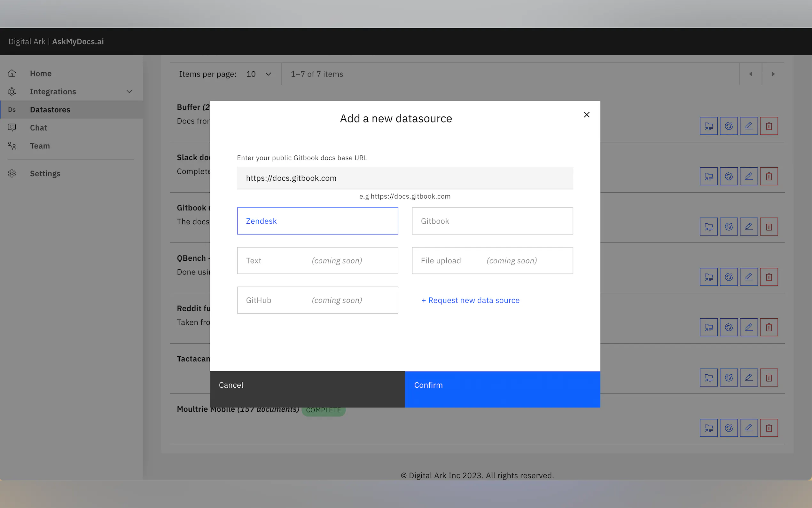
Task: Open the Items per page dropdown
Action: pos(259,74)
